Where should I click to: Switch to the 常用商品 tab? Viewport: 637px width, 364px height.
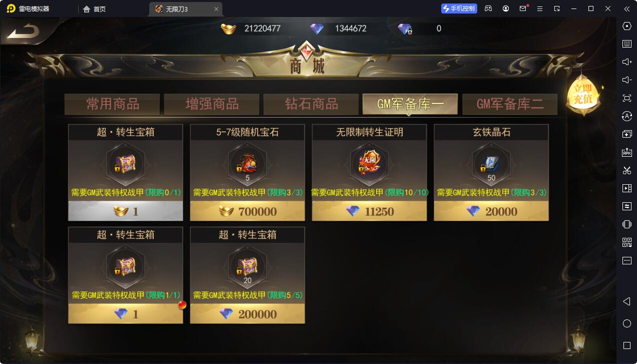coord(112,104)
